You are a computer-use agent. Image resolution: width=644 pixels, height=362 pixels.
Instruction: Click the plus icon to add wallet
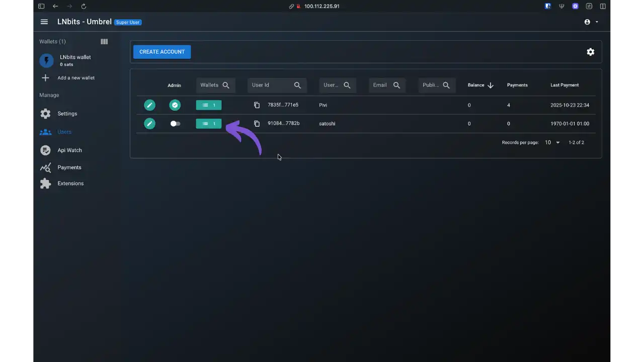tap(45, 78)
